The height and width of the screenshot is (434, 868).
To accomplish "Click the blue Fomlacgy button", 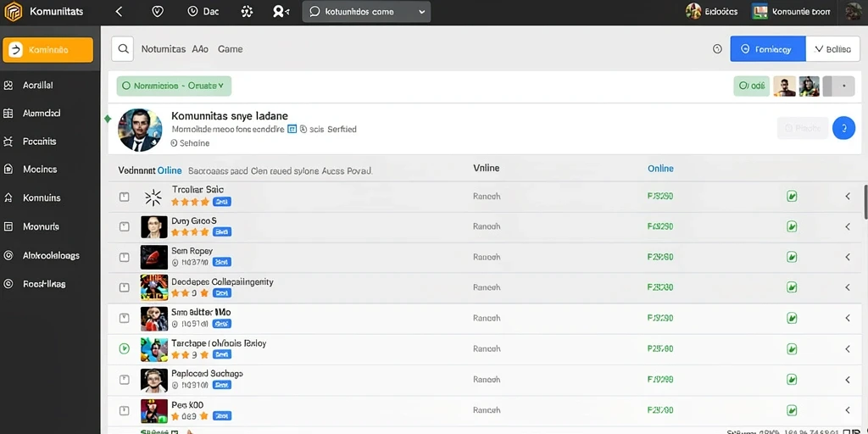I will (768, 49).
